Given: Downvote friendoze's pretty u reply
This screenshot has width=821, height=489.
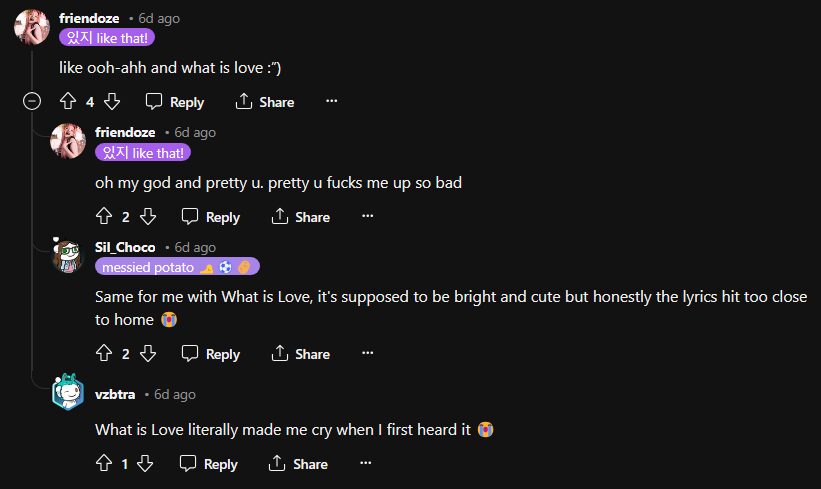Looking at the screenshot, I should [x=148, y=216].
